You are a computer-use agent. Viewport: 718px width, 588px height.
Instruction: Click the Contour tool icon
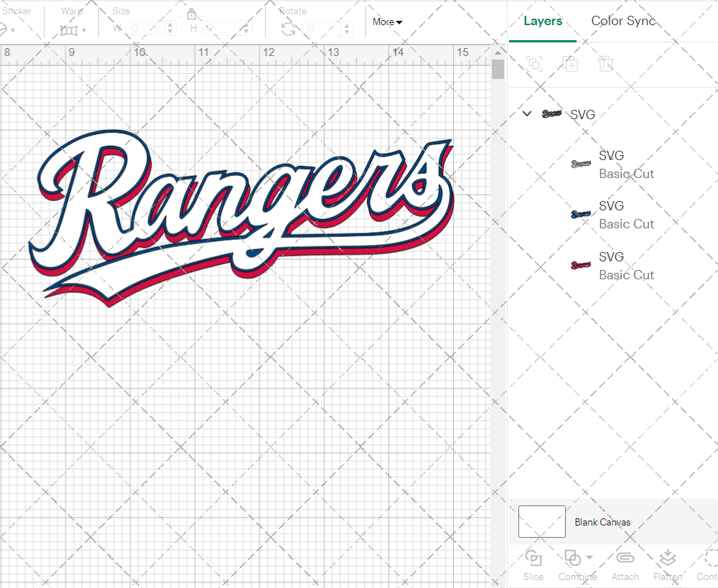(710, 559)
